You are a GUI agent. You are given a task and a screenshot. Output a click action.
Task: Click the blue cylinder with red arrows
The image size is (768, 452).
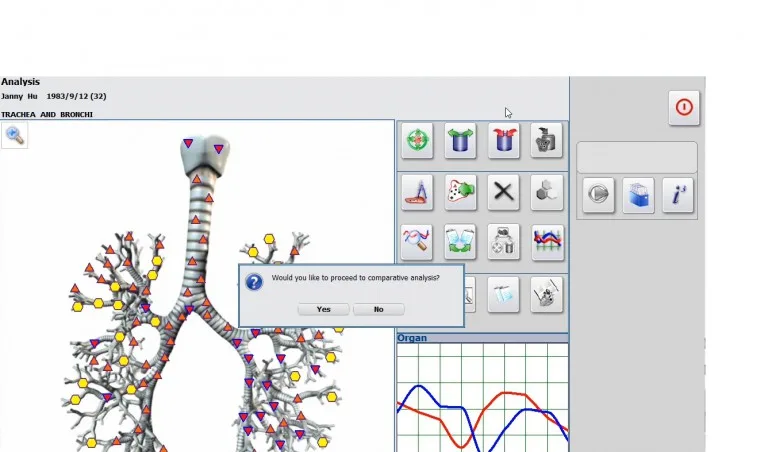coord(504,141)
